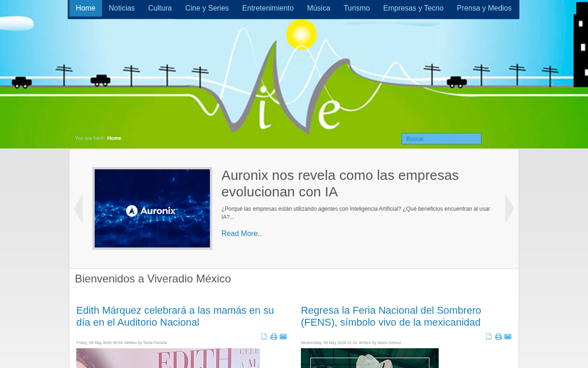This screenshot has height=368, width=588.
Task: Open the Edith Márquez Auditorio Nacional headline
Action: [x=175, y=316]
